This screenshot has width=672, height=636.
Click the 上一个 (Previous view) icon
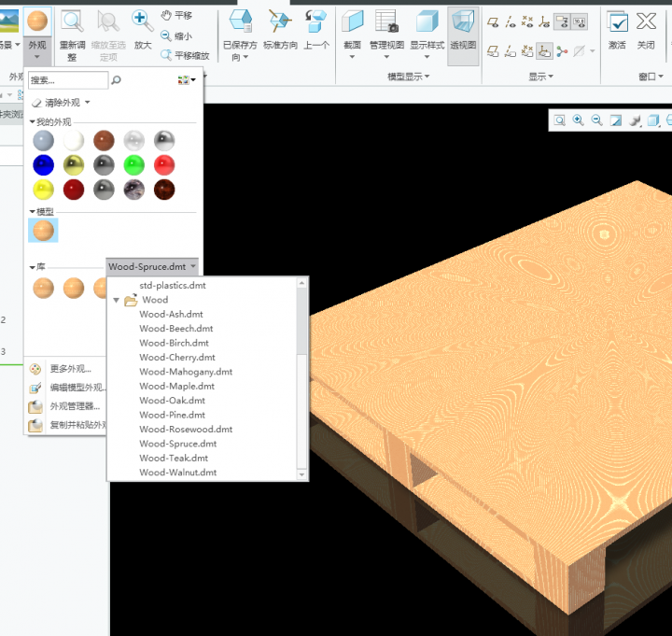click(x=316, y=21)
